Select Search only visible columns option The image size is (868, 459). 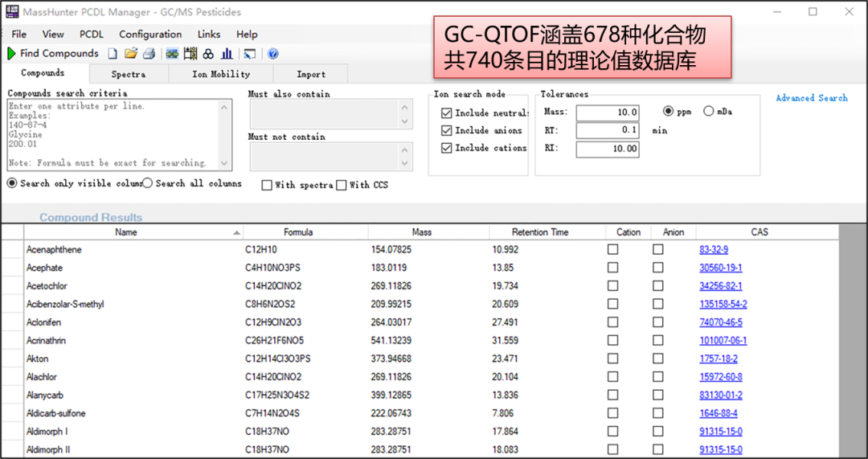[12, 183]
